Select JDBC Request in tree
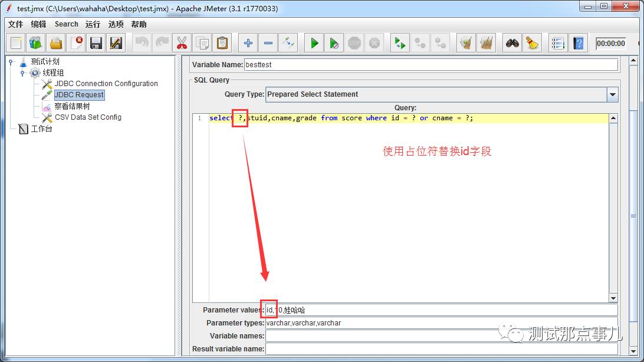 (x=79, y=95)
